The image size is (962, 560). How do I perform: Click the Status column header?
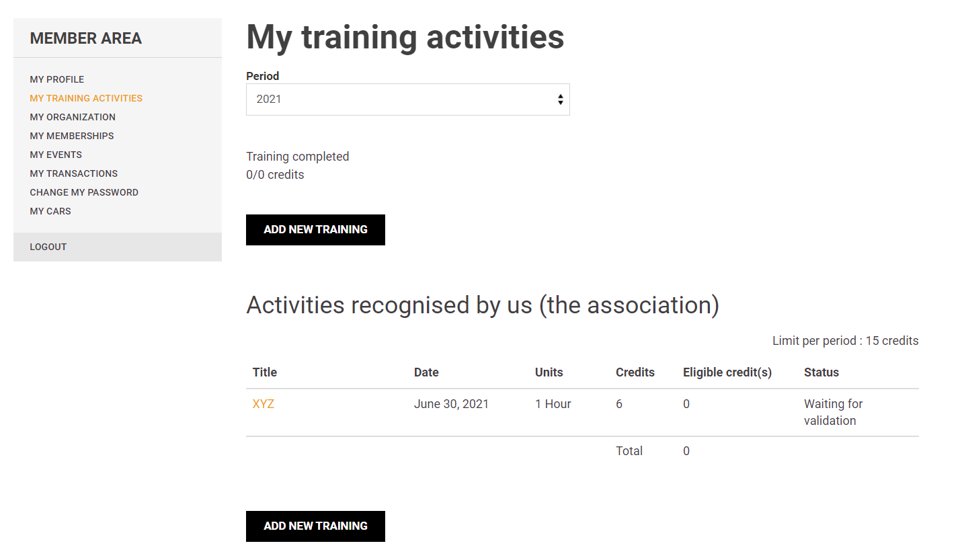pyautogui.click(x=821, y=372)
